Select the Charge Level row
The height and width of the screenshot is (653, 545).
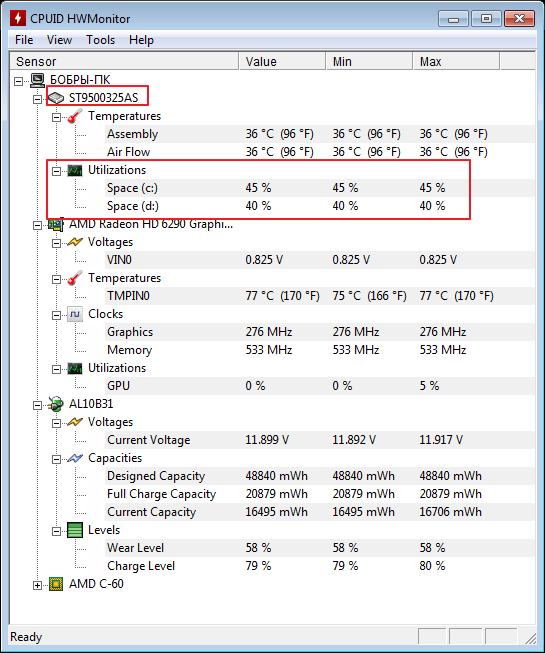[320, 566]
